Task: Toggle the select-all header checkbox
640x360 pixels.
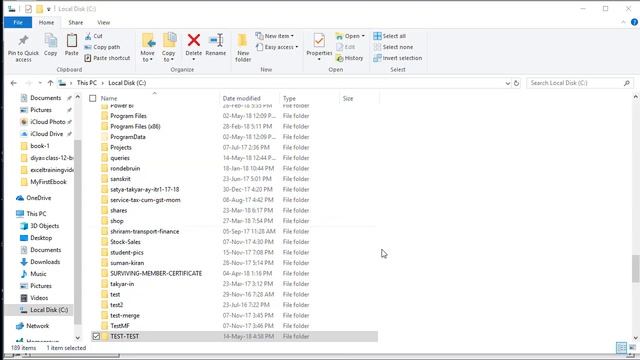Action: tap(93, 98)
